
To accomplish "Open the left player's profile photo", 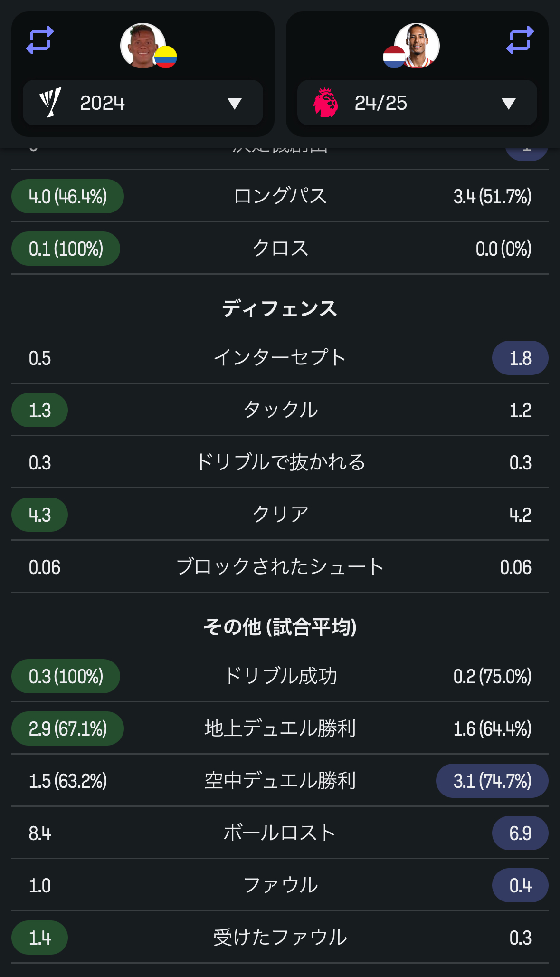I will click(141, 45).
